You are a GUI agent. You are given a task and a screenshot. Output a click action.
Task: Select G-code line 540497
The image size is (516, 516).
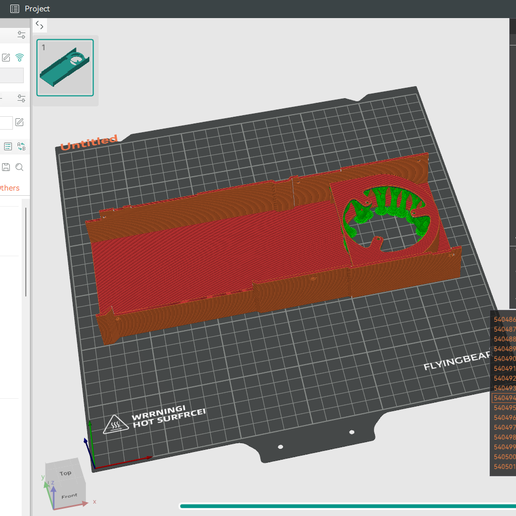pyautogui.click(x=504, y=427)
